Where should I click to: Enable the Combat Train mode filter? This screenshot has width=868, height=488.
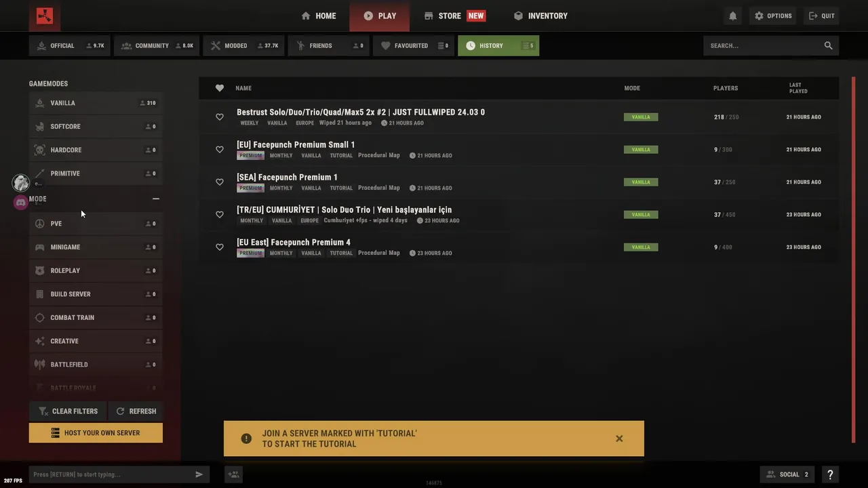click(96, 318)
